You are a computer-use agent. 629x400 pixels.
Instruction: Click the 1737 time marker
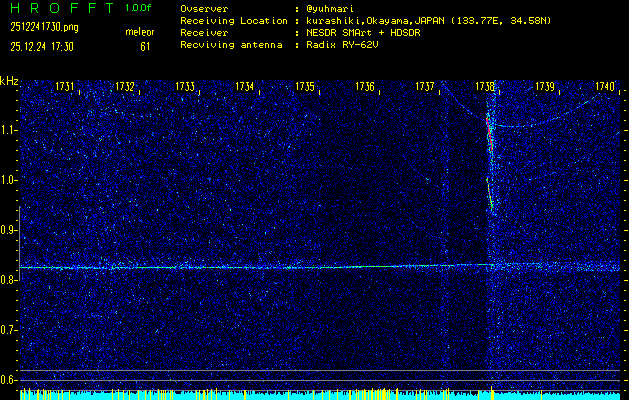pyautogui.click(x=425, y=86)
